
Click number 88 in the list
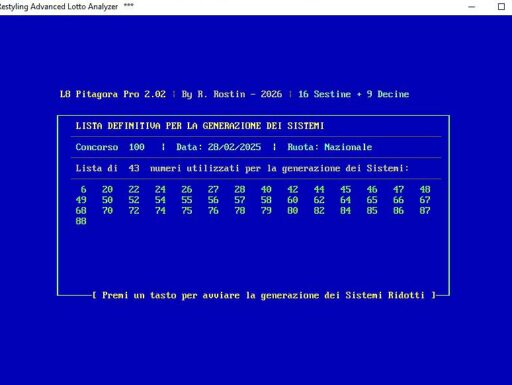pyautogui.click(x=81, y=221)
